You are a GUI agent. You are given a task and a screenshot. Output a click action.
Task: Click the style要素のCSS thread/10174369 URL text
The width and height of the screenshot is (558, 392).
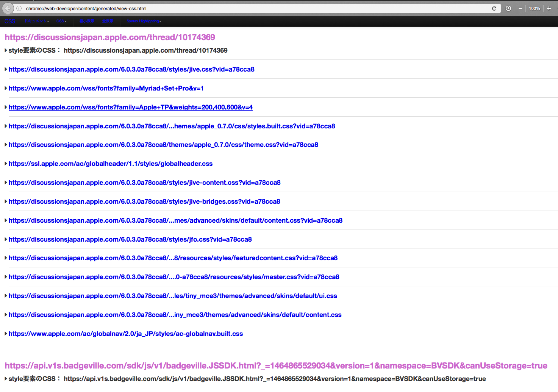click(145, 50)
